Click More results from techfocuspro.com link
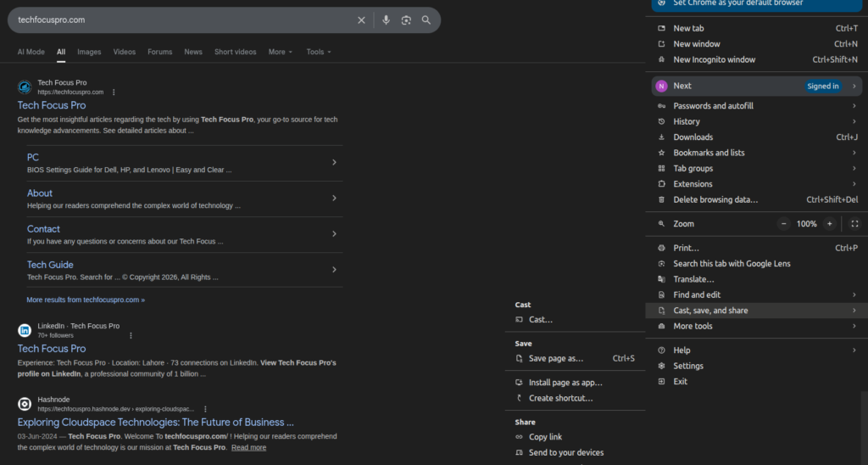The image size is (868, 465). 86,300
